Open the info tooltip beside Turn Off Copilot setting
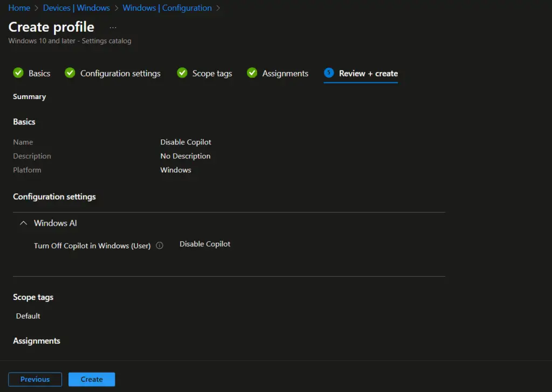 tap(160, 245)
